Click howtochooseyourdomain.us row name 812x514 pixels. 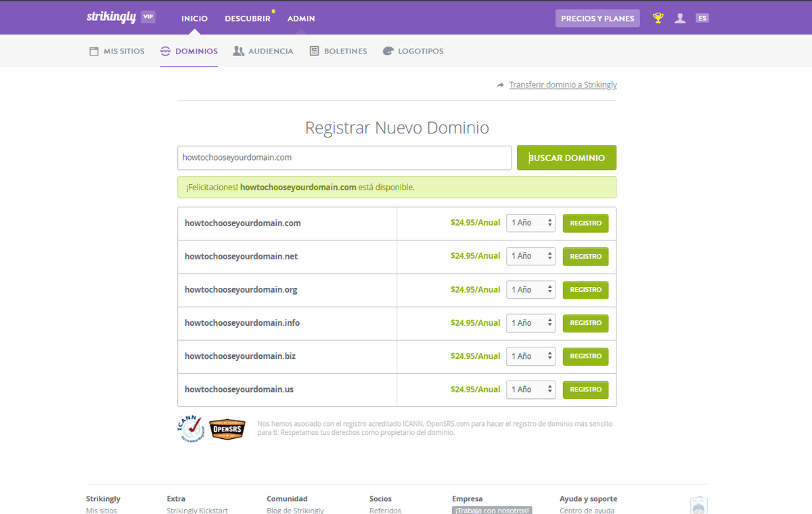tap(239, 389)
